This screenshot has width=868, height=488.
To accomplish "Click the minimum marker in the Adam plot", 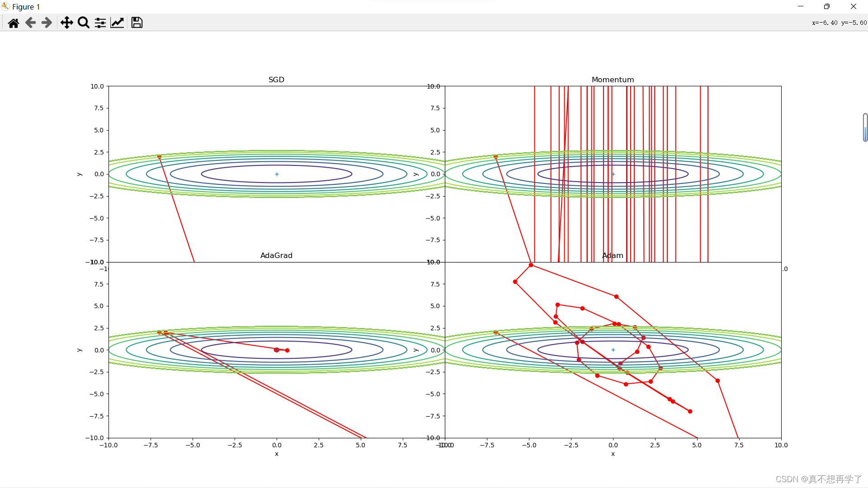I will coord(613,350).
